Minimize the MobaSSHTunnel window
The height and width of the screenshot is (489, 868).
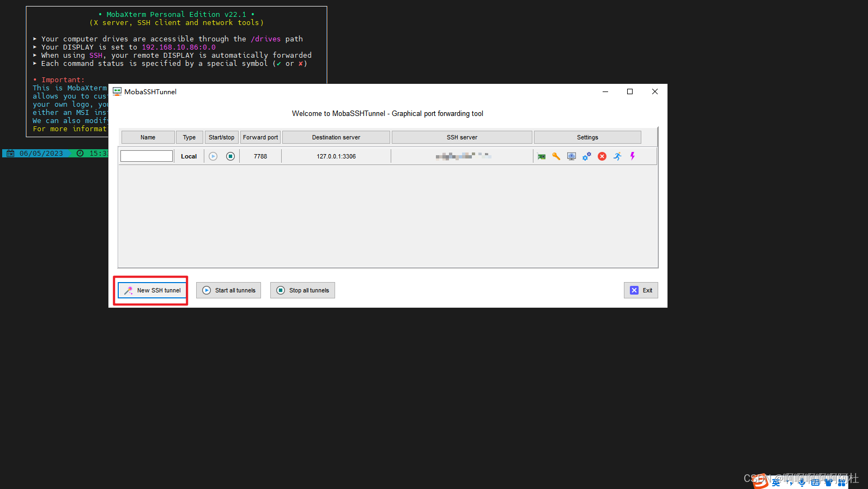tap(605, 91)
